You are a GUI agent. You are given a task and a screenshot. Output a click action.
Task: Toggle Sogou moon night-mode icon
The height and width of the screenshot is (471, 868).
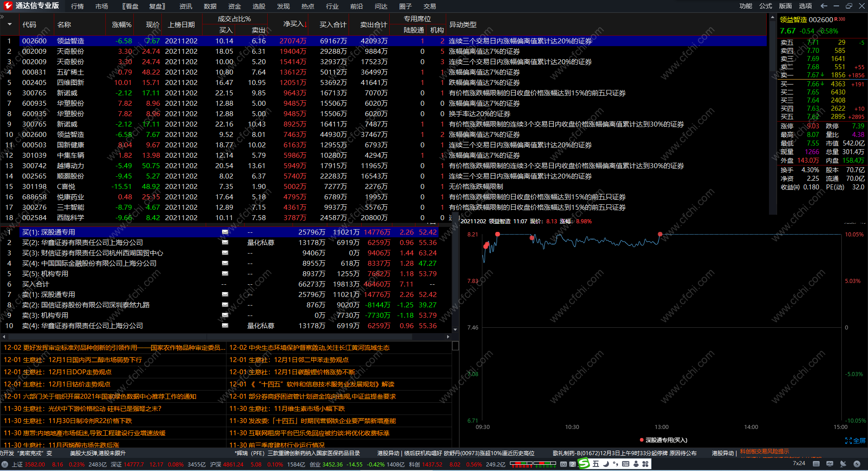click(x=606, y=464)
